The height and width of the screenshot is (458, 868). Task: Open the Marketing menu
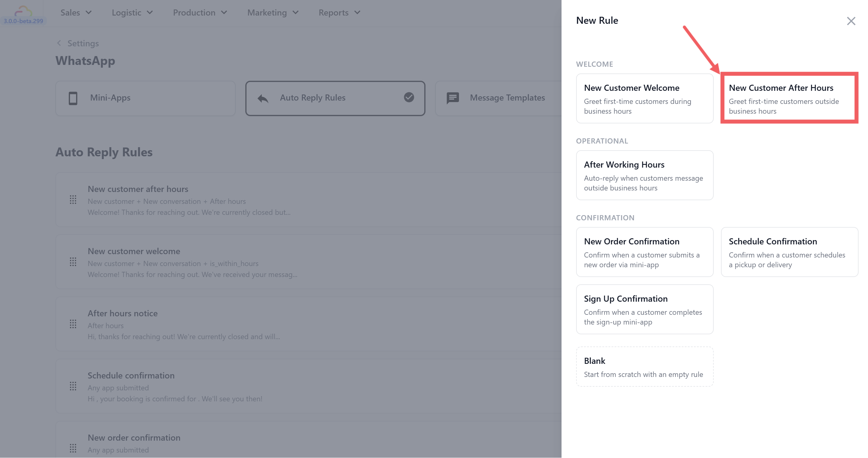[x=273, y=13]
